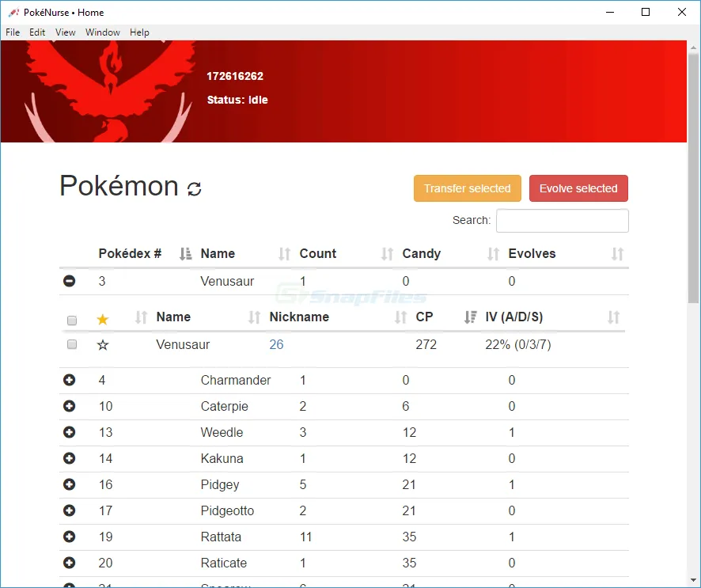Click the Charmander name cell
This screenshot has height=588, width=701.
click(236, 380)
